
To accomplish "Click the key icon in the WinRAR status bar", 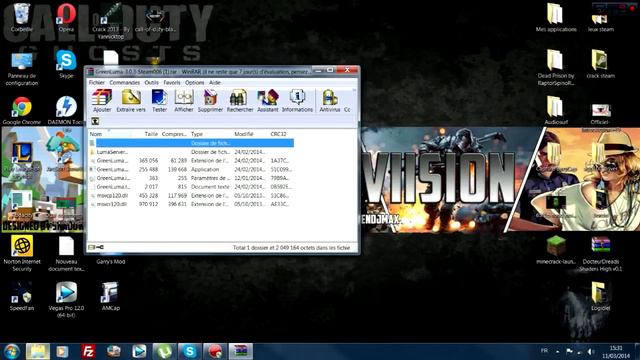I will pyautogui.click(x=100, y=247).
